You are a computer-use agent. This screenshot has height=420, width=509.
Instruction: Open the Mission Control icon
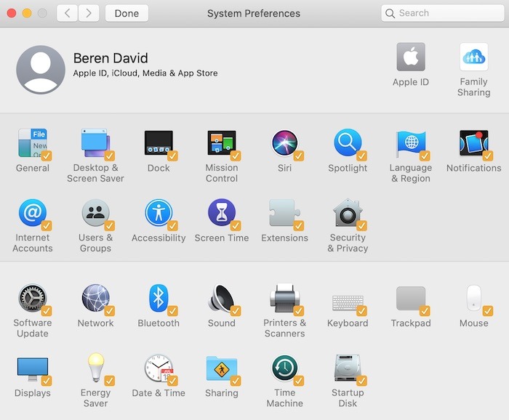tap(222, 142)
